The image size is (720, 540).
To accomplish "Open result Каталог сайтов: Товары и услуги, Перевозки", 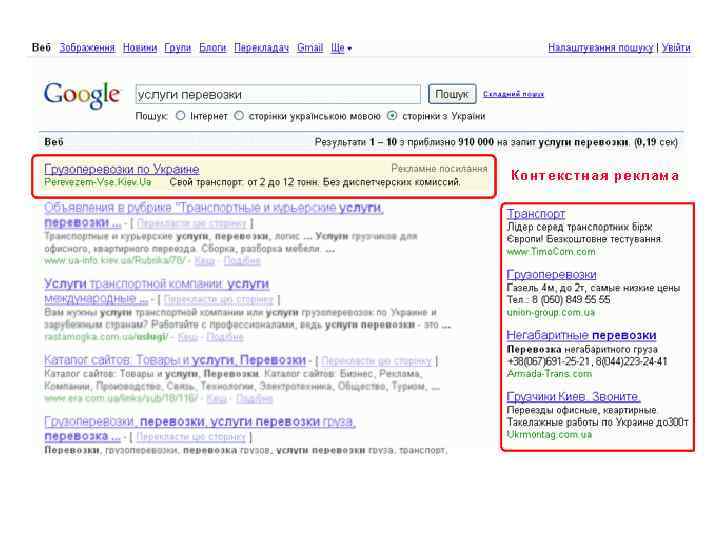I will point(175,360).
